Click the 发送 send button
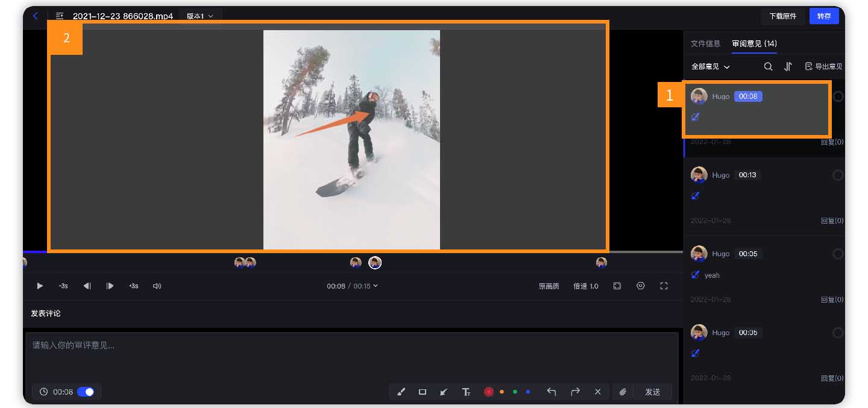868x408 pixels. 652,392
